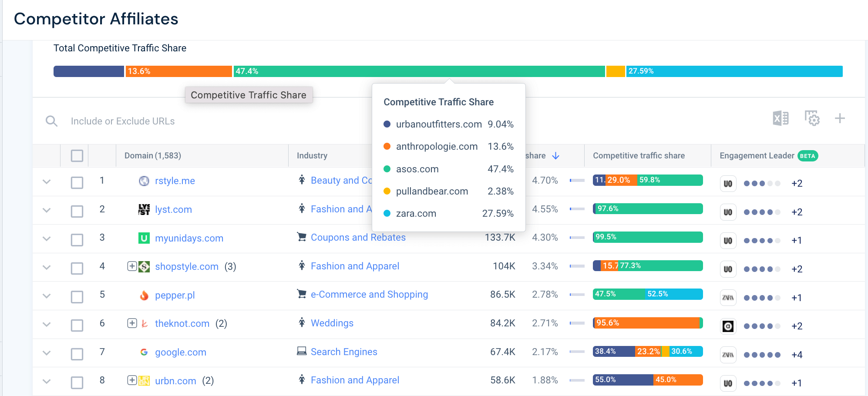Click UO engagement leader logo for urbn.com

click(x=728, y=383)
